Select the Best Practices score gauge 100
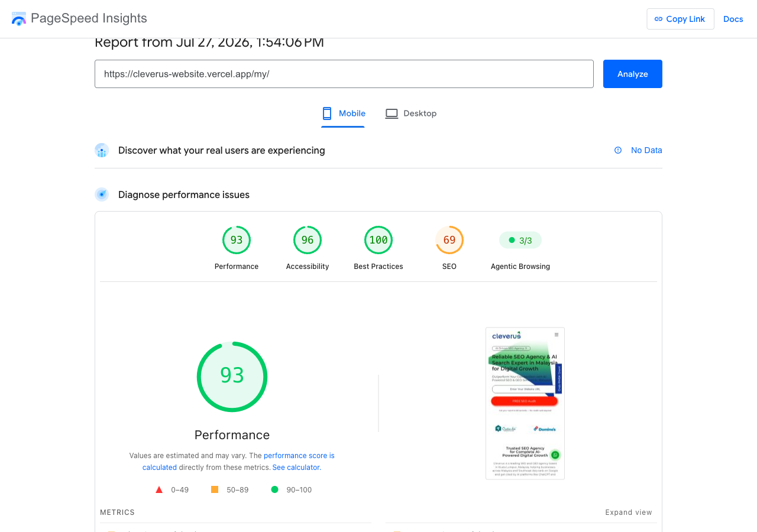 click(x=378, y=240)
